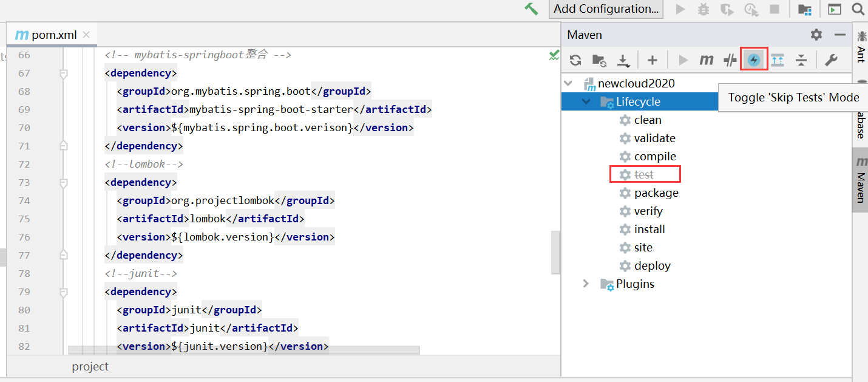Click the 'project' breadcrumb
The width and height of the screenshot is (868, 382).
[x=90, y=366]
